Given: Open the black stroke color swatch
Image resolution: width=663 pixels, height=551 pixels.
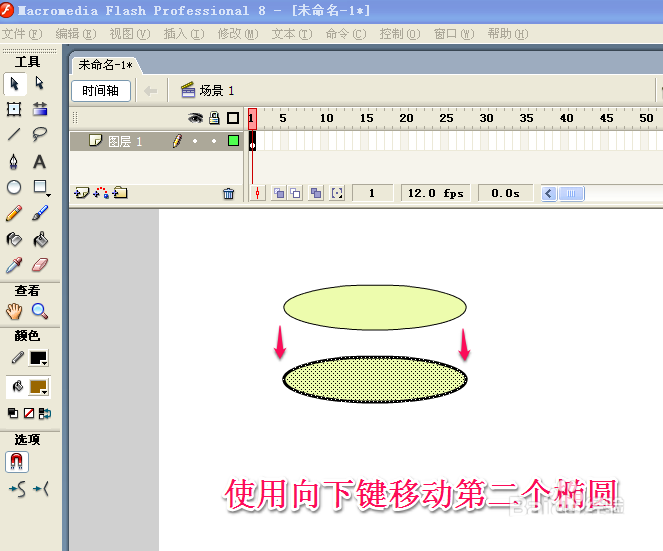Looking at the screenshot, I should pyautogui.click(x=38, y=358).
